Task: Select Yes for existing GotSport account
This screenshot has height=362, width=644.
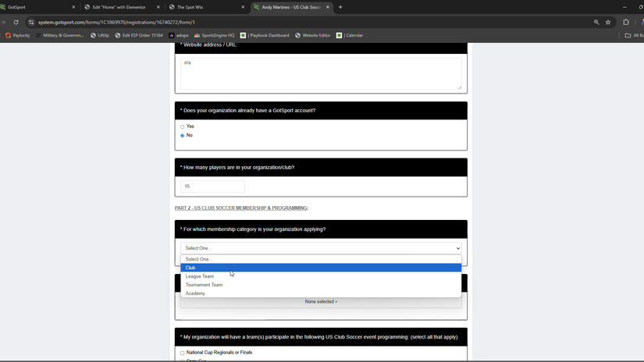Action: coord(183,127)
